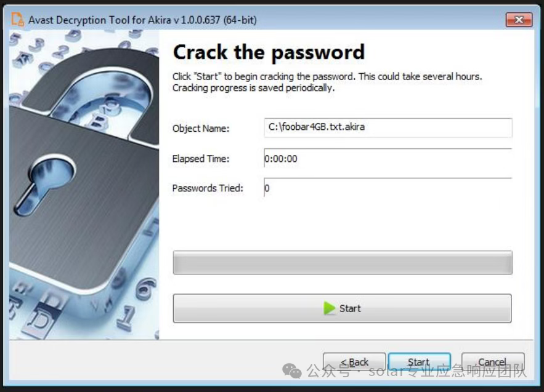Click the window title text in title bar
This screenshot has width=544, height=392.
[142, 20]
